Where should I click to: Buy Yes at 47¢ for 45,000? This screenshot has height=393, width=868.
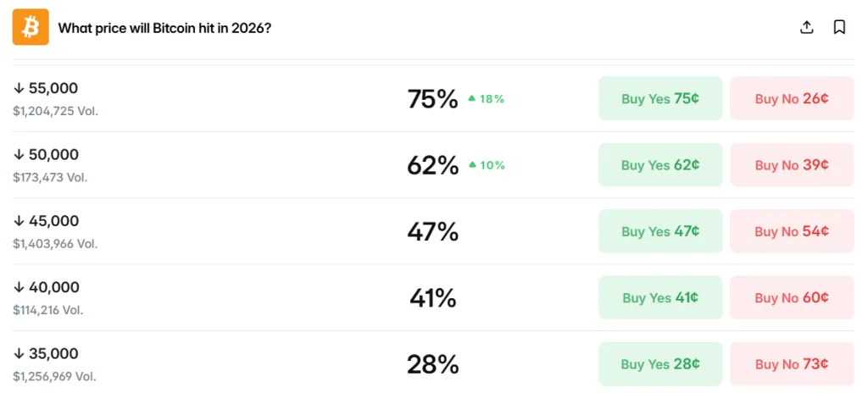tap(660, 231)
